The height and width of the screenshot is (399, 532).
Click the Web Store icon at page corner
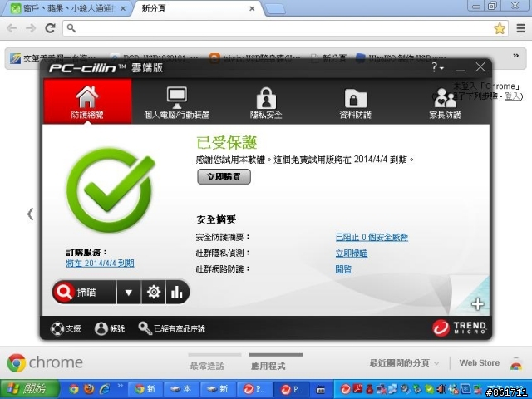tap(516, 364)
